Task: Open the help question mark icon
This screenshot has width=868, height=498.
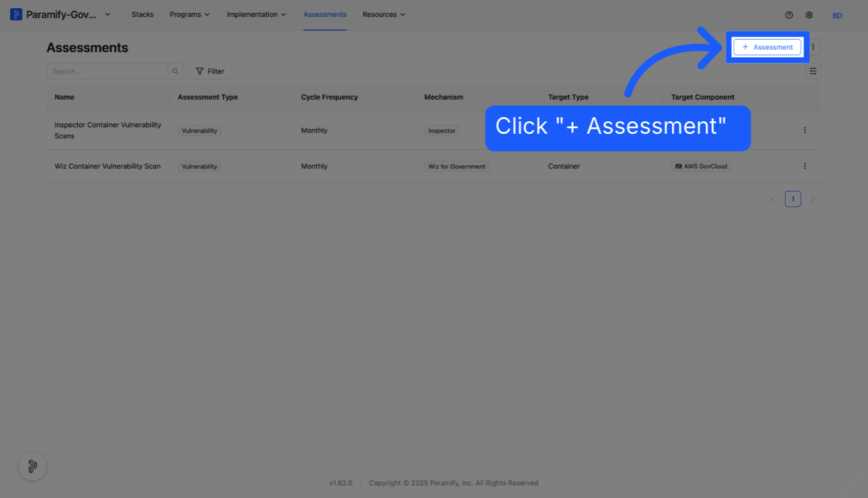Action: 790,15
